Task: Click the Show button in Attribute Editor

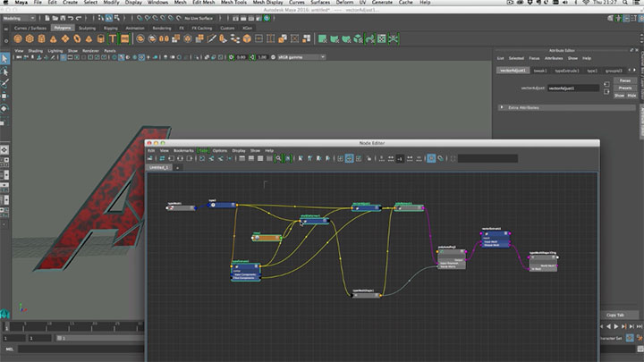Action: pyautogui.click(x=619, y=96)
